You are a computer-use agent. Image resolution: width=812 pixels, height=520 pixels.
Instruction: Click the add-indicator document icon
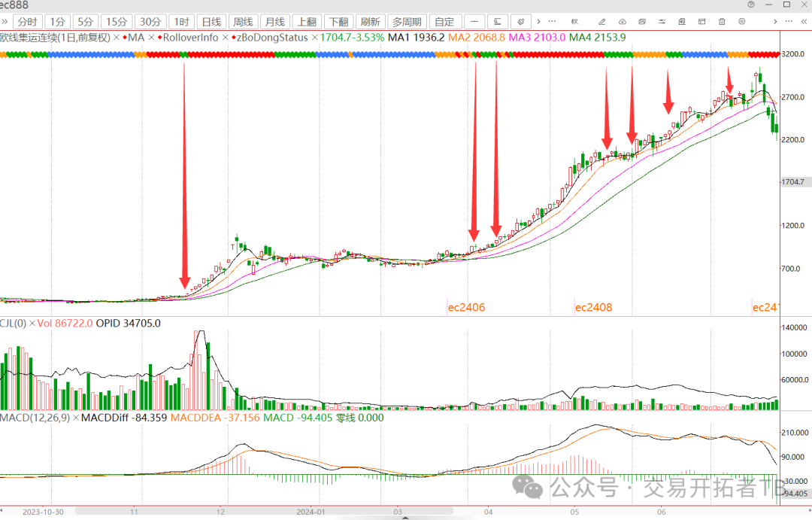682,22
